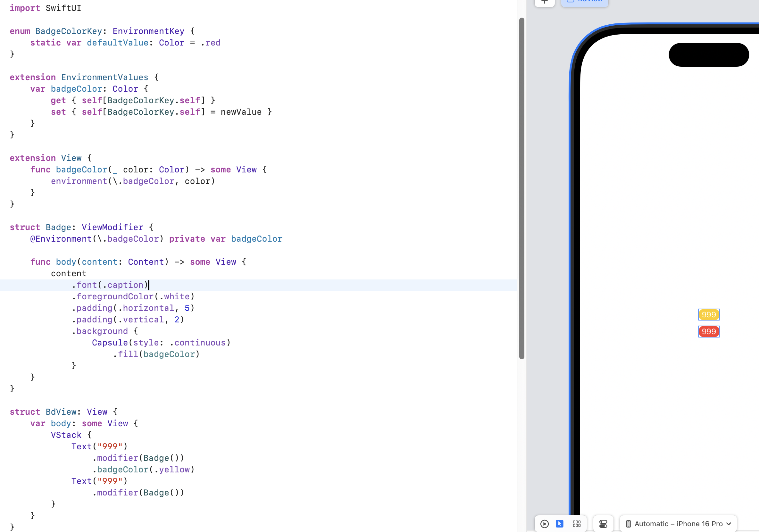Click '.fill(badgeColor)' modifier
The image size is (759, 532).
156,354
